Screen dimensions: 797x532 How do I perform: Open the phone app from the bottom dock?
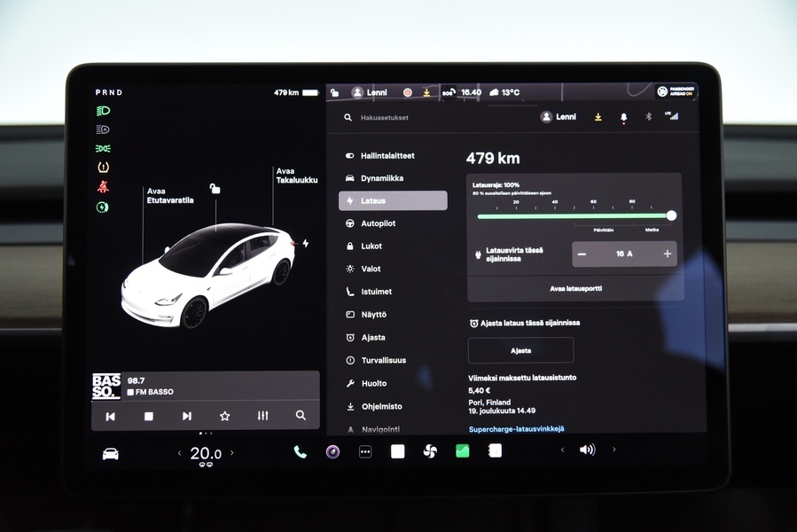coord(299,452)
